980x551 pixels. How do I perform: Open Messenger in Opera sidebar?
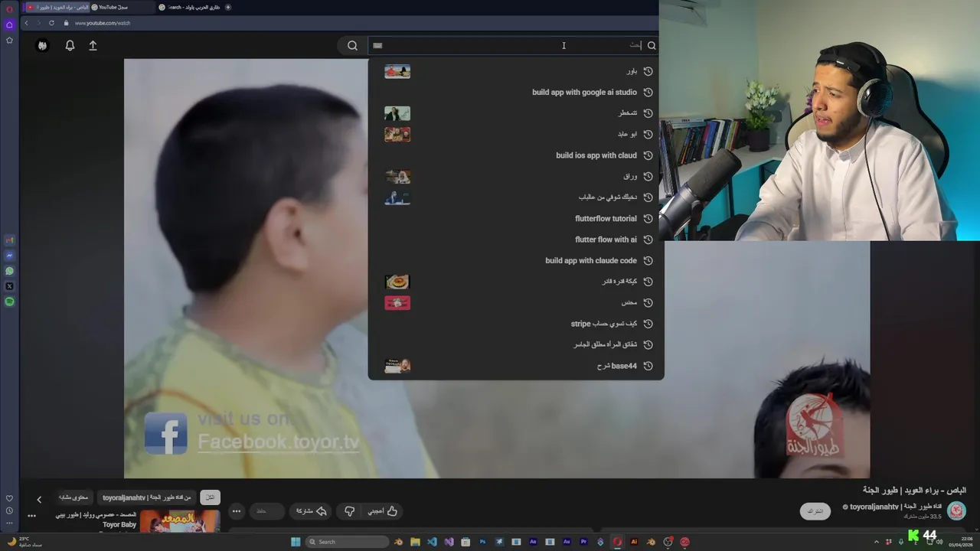[9, 256]
